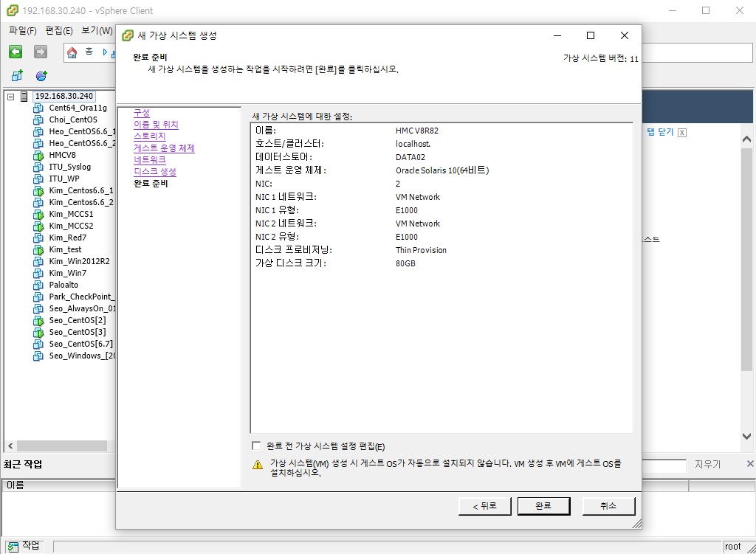The image size is (756, 554).
Task: Click the 취소 button
Action: tap(608, 506)
